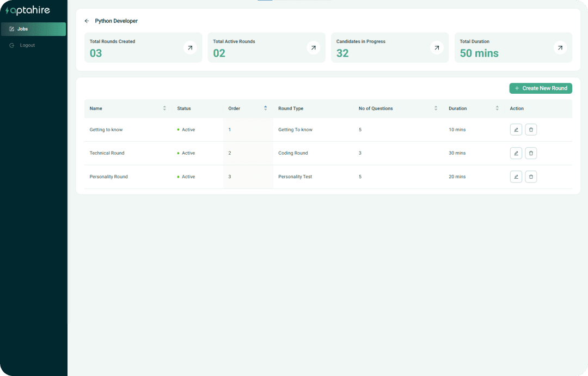Sort by No of Questions column

click(436, 108)
